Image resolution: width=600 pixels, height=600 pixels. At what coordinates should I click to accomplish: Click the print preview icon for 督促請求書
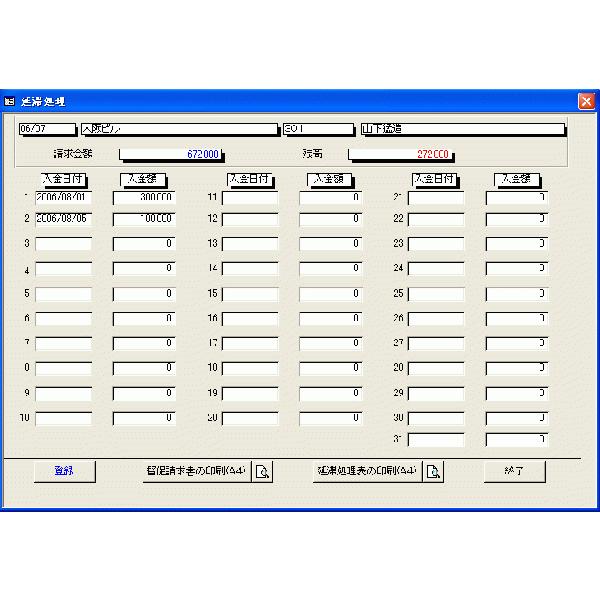click(x=262, y=473)
